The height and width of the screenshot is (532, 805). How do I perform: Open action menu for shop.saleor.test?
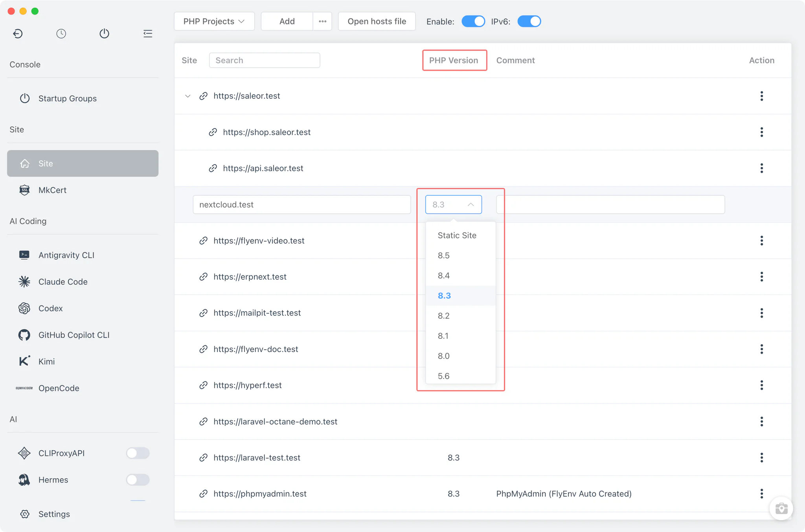click(x=761, y=132)
